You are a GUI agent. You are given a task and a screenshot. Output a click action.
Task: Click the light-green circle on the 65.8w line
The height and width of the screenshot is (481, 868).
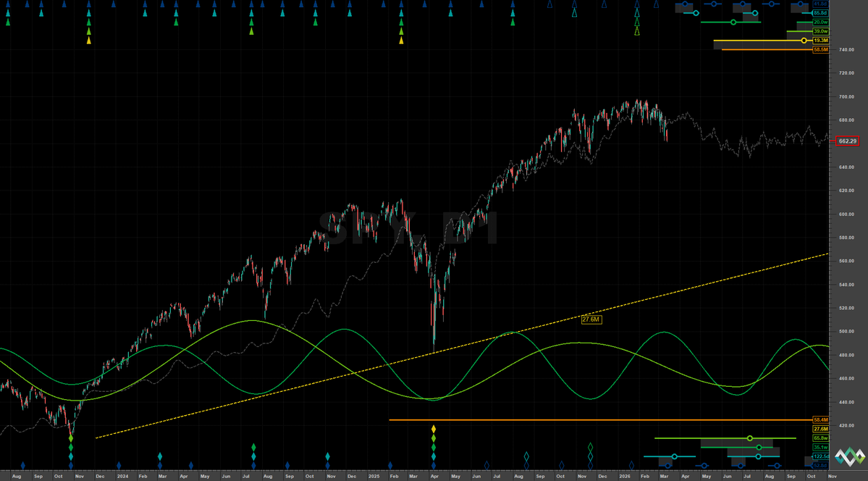750,438
